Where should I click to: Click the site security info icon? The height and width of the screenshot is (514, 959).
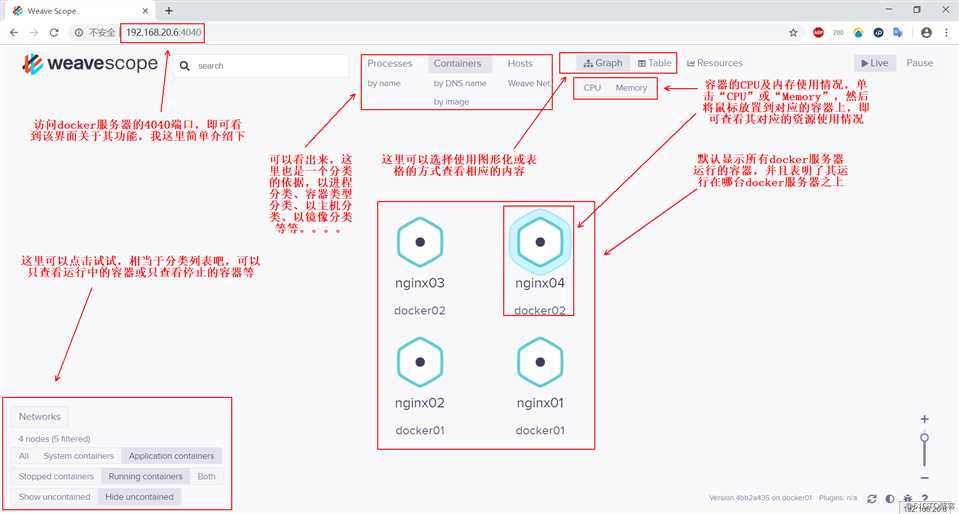point(79,33)
